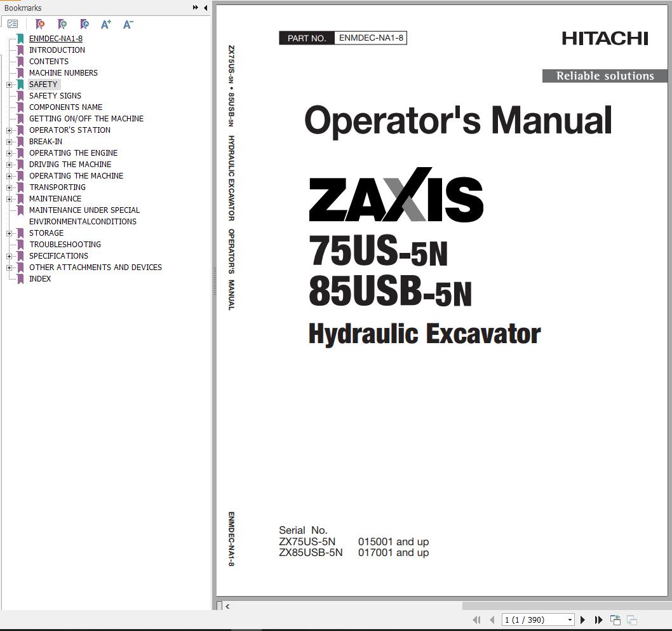Click the double-arrow expand panel icon

[196, 7]
